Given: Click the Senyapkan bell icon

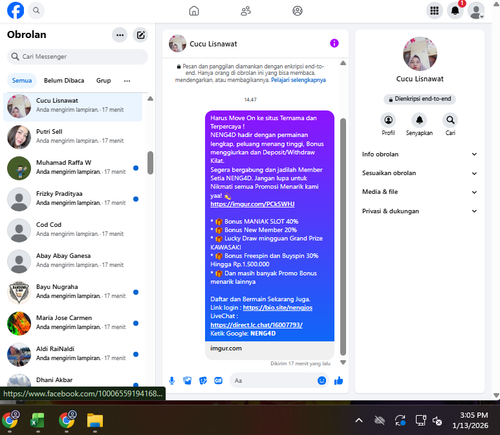Looking at the screenshot, I should click(419, 120).
